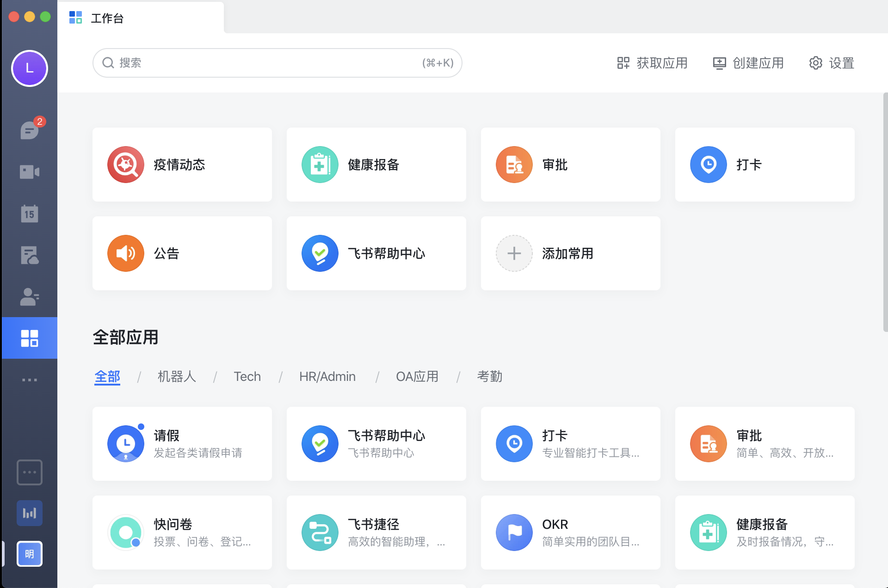
Task: Open 设置 settings
Action: 831,63
